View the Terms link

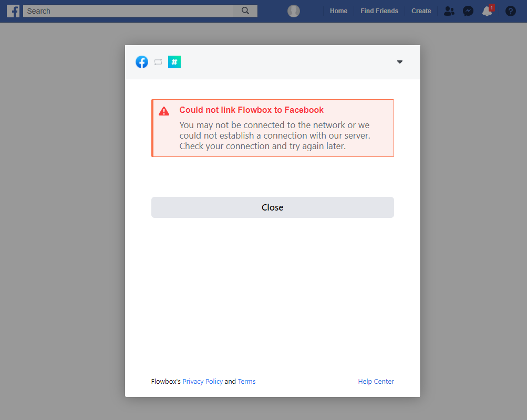[x=246, y=381]
